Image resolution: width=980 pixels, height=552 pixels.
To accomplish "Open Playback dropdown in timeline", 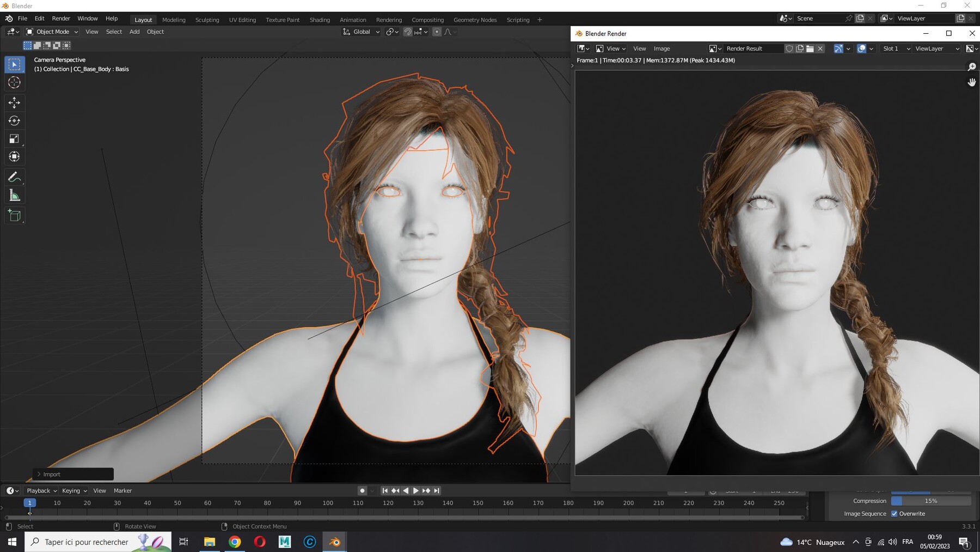I will tap(41, 490).
